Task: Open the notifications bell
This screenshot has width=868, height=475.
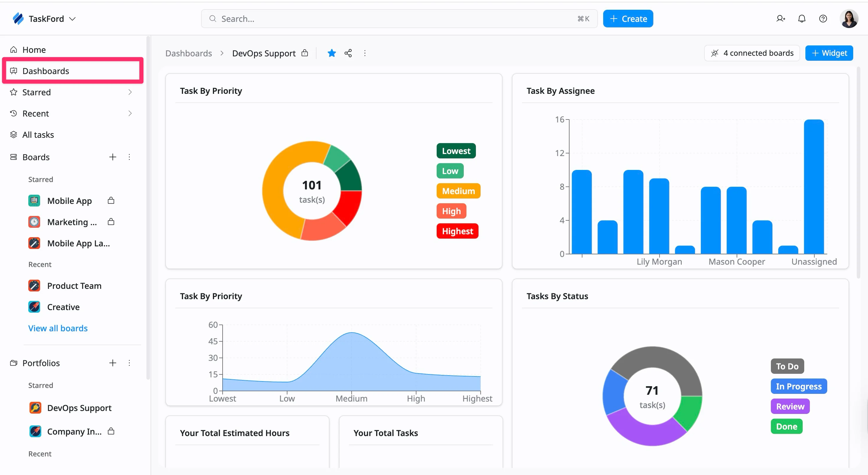Action: [802, 19]
